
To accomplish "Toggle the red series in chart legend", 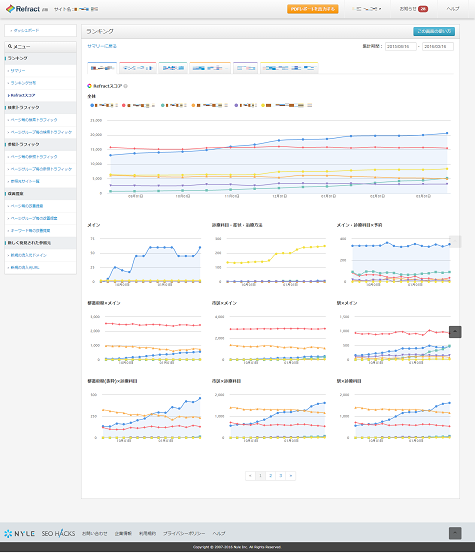I will coord(139,105).
